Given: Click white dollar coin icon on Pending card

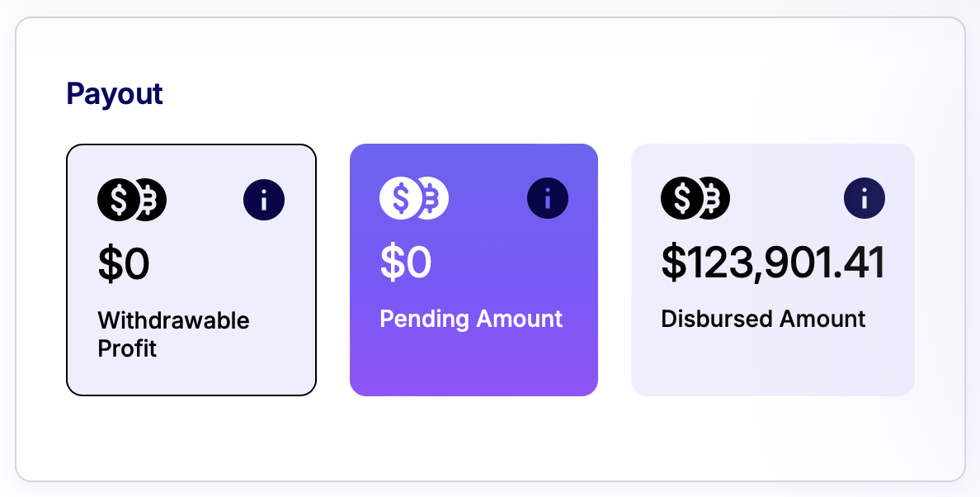Looking at the screenshot, I should (x=400, y=198).
